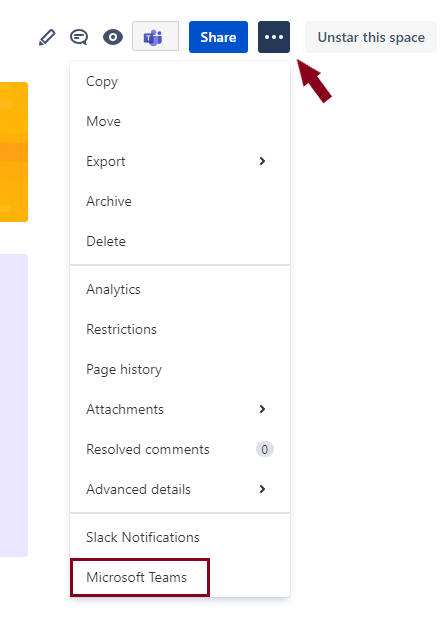
Task: Select Copy from the menu
Action: (180, 81)
